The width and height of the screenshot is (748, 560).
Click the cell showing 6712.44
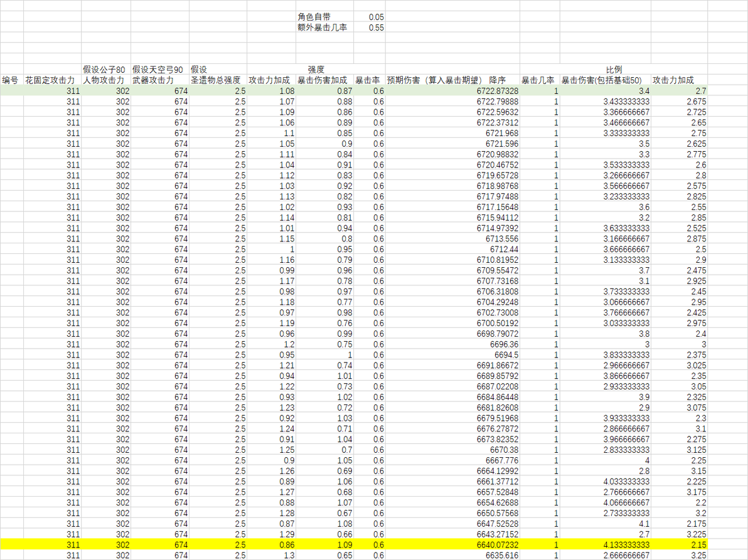pyautogui.click(x=452, y=249)
